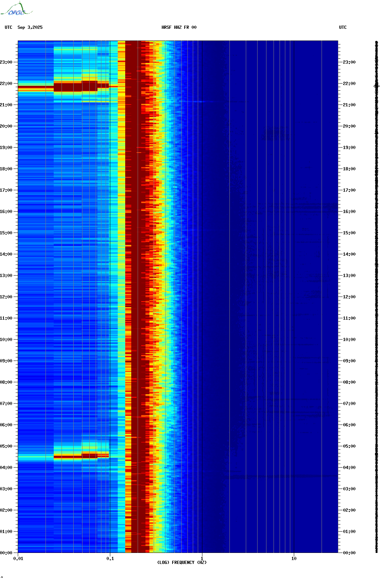392x581 pixels.
Task: Select the '0.01' frequency axis label
Action: point(18,559)
